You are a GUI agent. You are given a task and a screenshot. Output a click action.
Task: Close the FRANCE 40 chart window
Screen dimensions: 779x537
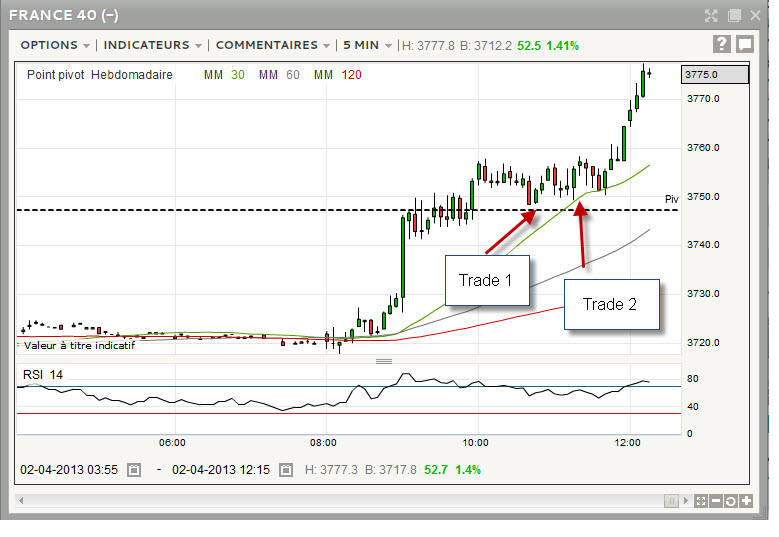coord(755,15)
